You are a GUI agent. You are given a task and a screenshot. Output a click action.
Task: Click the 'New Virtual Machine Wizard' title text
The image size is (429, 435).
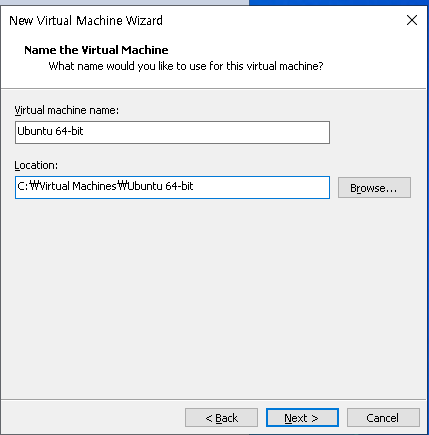86,21
